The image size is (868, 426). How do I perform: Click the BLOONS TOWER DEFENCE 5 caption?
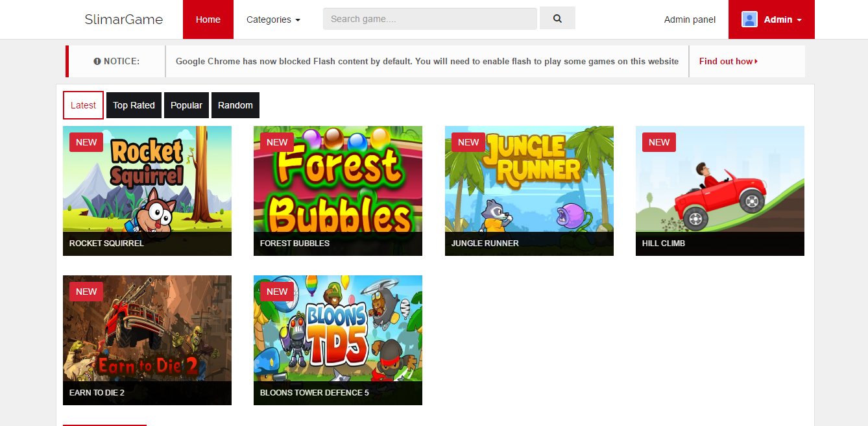[315, 393]
